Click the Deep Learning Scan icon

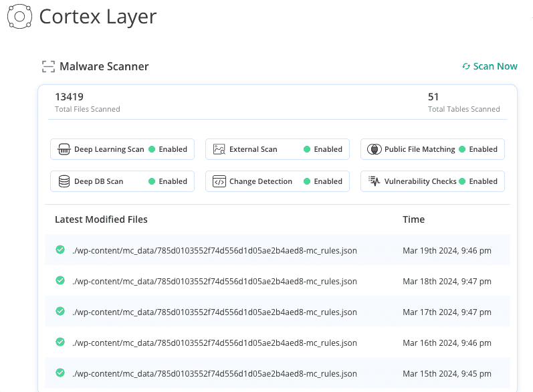[x=64, y=149]
